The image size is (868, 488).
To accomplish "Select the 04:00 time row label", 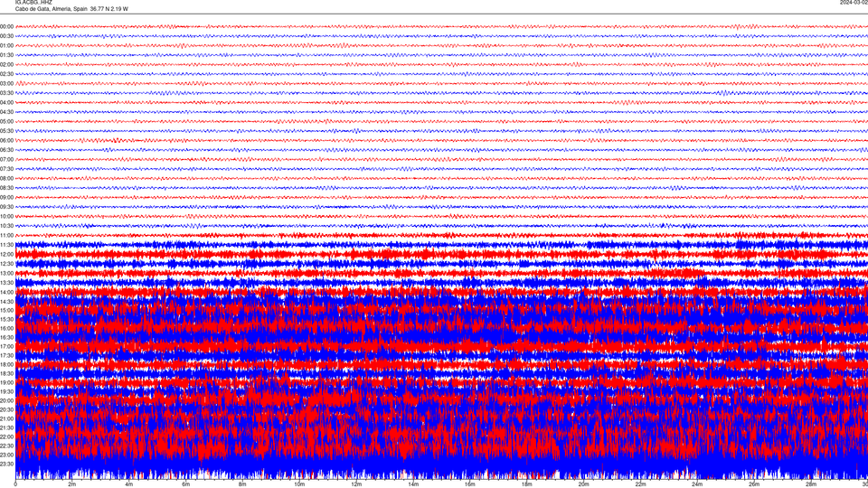I will [6, 102].
